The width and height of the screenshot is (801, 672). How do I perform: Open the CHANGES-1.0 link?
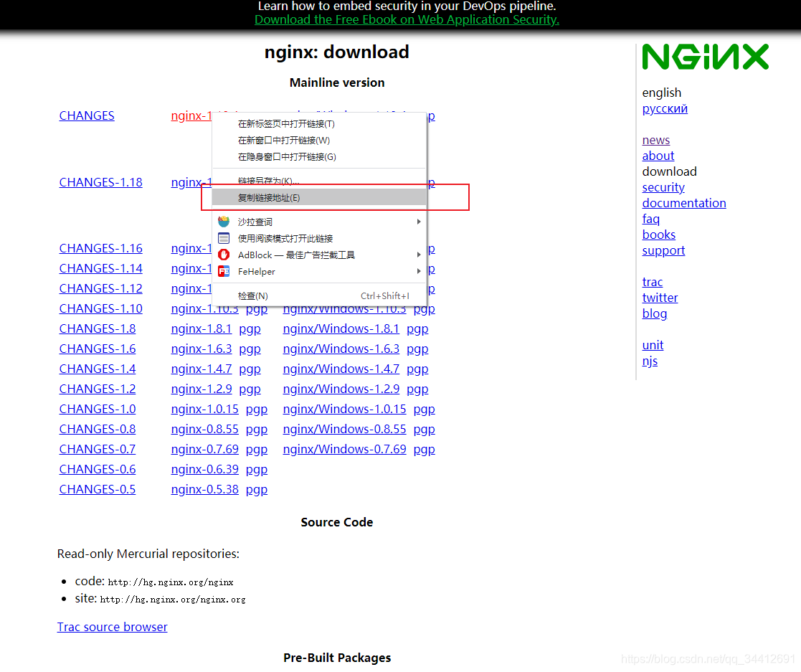pyautogui.click(x=98, y=409)
